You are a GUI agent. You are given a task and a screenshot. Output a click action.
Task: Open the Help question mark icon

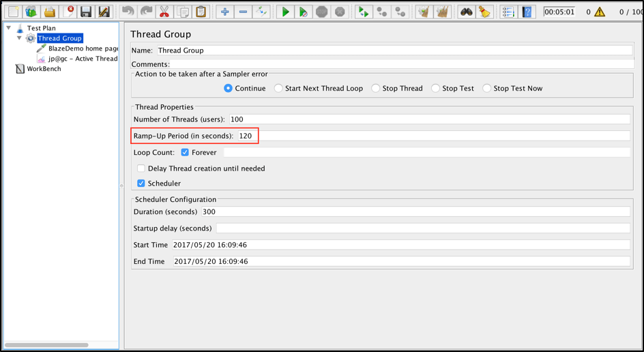click(x=527, y=12)
